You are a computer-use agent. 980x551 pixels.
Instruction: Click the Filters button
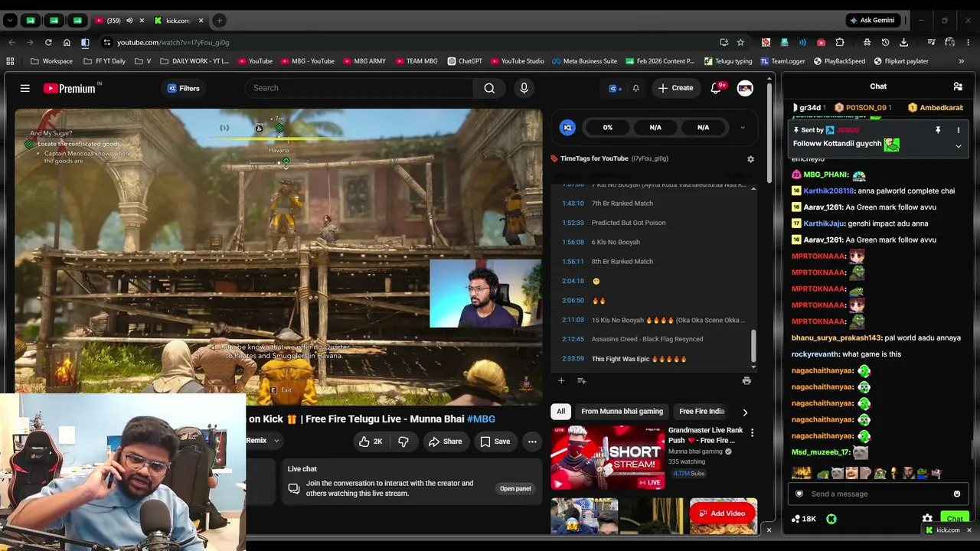[x=184, y=88]
